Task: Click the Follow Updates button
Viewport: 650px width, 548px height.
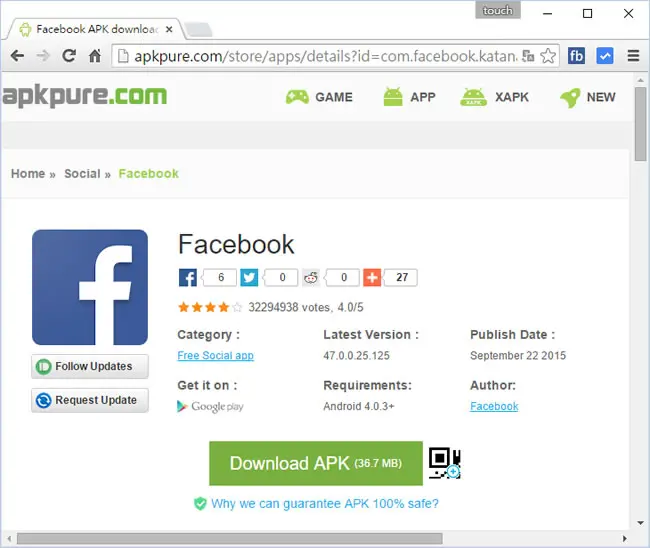Action: coord(90,366)
